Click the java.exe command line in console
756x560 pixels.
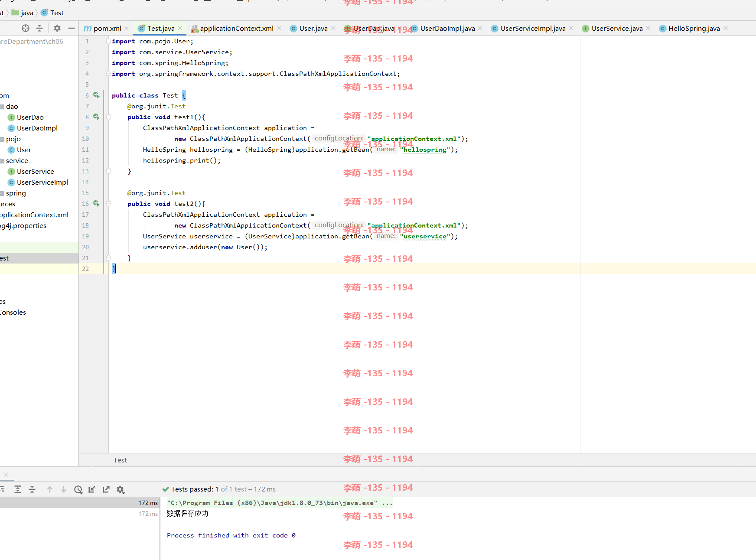(x=280, y=503)
